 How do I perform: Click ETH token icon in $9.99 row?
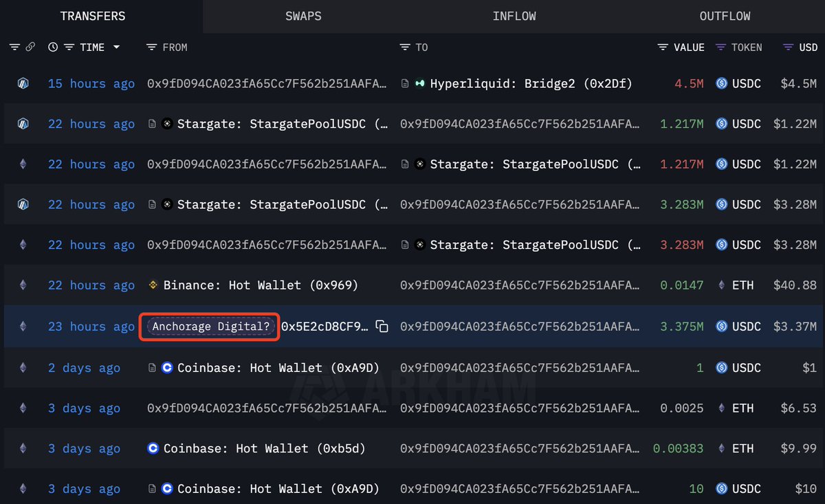pyautogui.click(x=721, y=448)
